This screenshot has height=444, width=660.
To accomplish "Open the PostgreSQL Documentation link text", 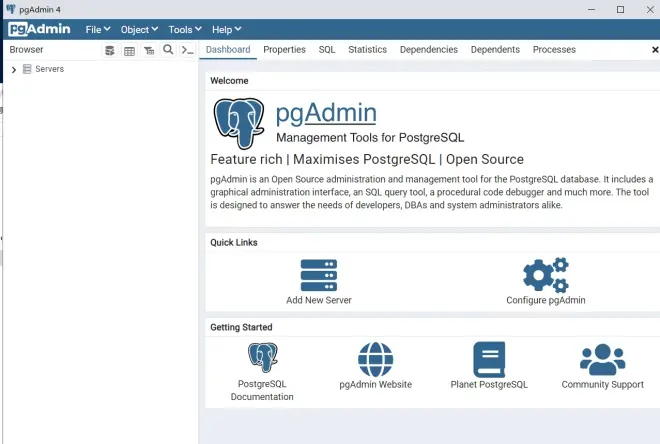I will pyautogui.click(x=262, y=390).
